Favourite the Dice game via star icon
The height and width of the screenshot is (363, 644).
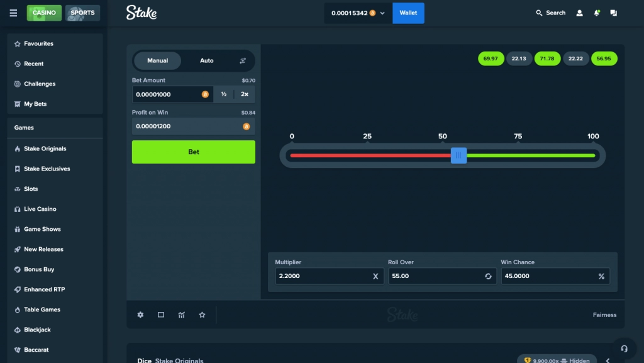point(202,315)
